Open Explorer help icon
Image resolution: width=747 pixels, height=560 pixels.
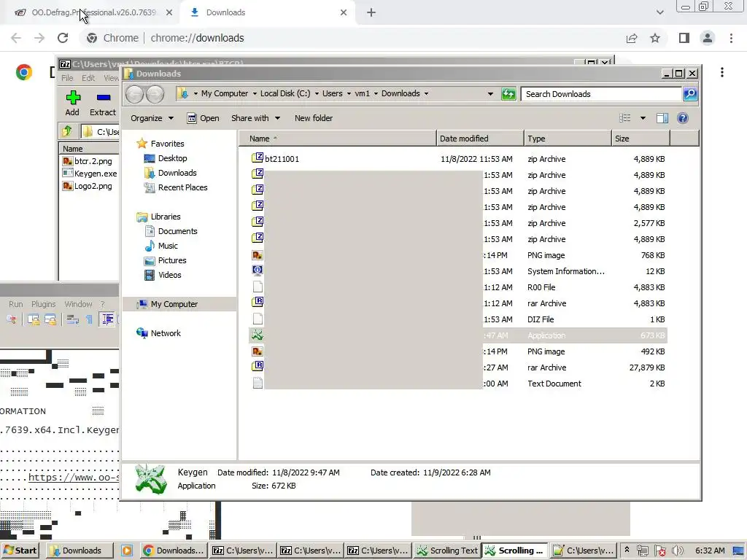coord(683,118)
